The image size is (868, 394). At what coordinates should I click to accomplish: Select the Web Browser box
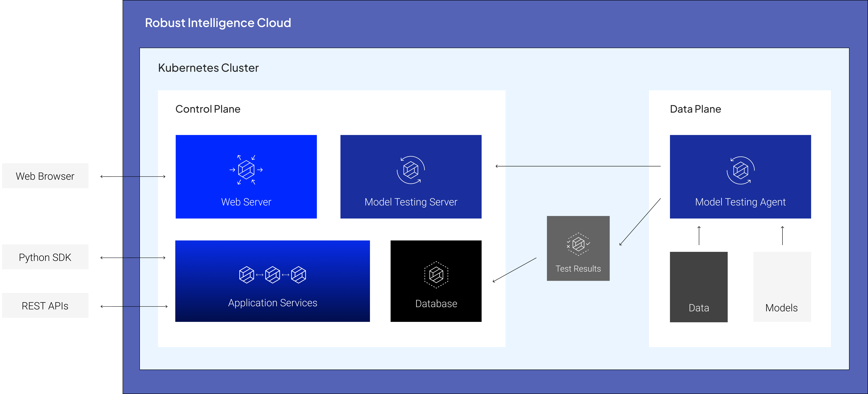tap(45, 176)
